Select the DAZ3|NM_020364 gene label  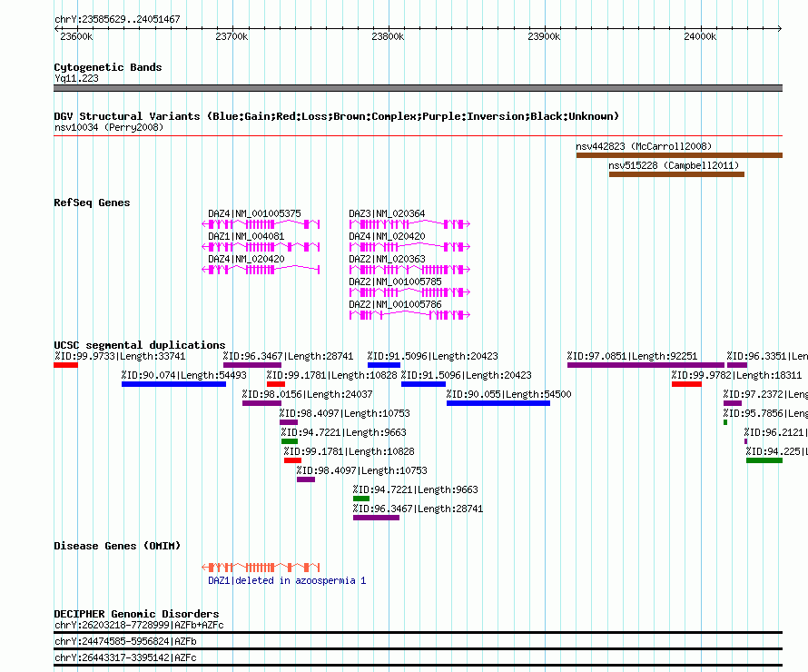[387, 213]
